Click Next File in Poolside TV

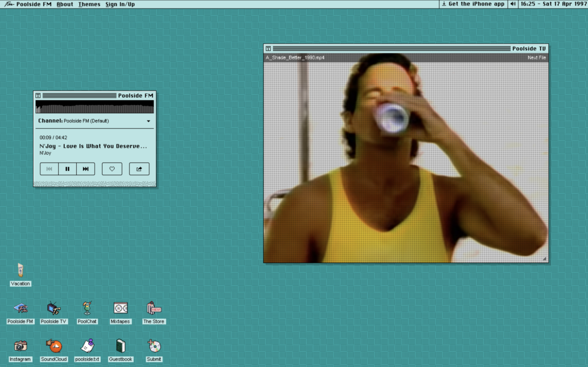[536, 58]
